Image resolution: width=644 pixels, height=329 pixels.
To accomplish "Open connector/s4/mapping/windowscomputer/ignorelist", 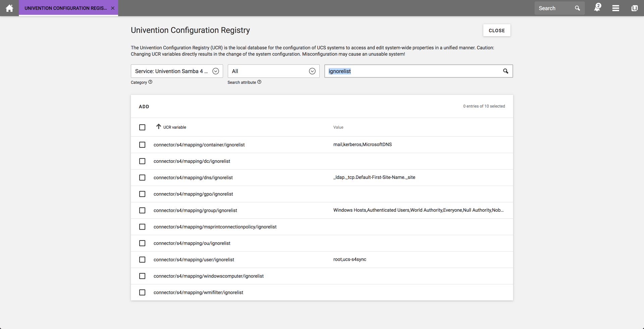I will (x=209, y=276).
